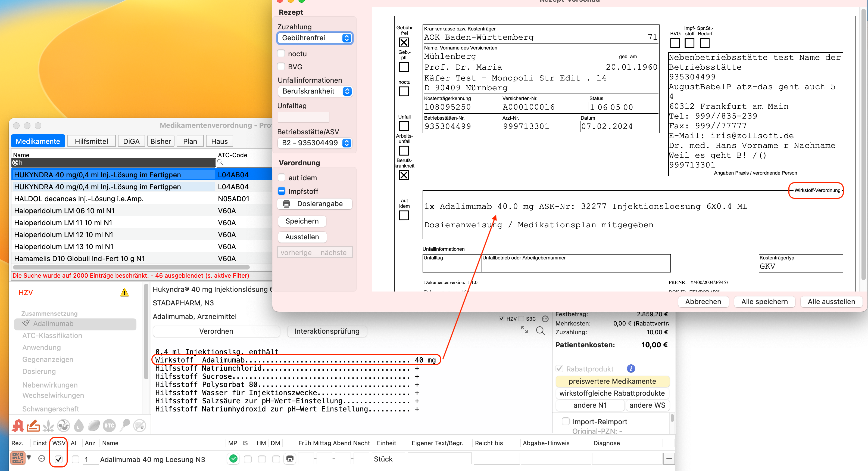Toggle the pregnancy warning filter icon
The image size is (868, 471).
click(x=63, y=426)
